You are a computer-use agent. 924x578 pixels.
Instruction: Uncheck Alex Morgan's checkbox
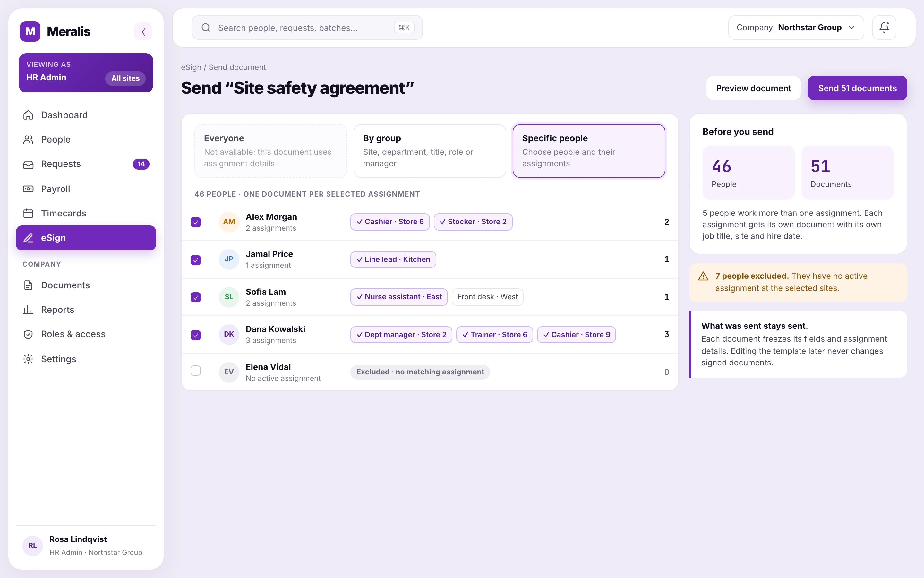click(x=195, y=222)
